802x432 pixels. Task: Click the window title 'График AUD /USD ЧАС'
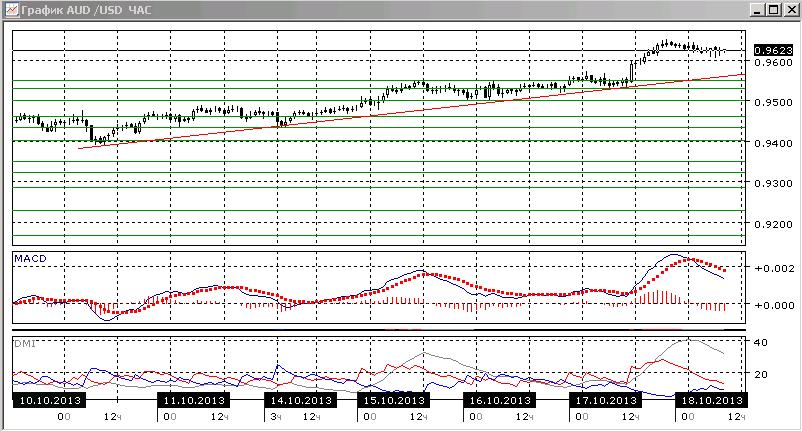pyautogui.click(x=87, y=10)
